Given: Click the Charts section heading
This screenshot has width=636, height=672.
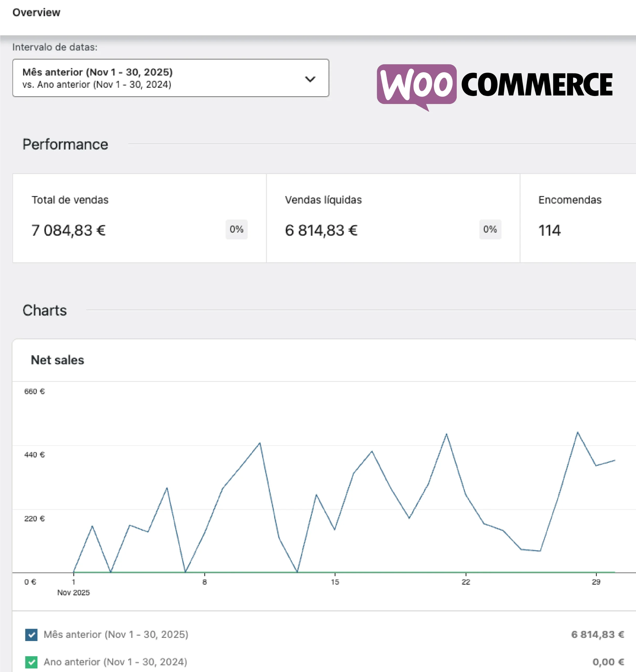Looking at the screenshot, I should tap(45, 310).
